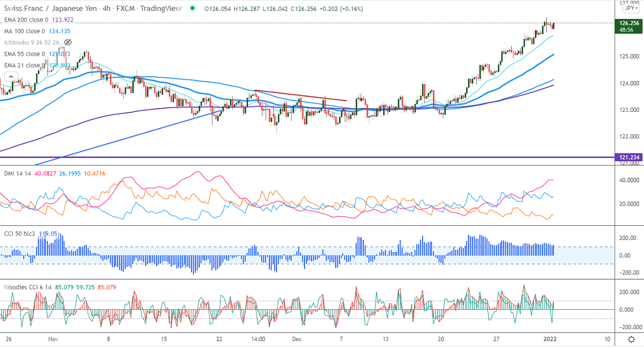Click the Dec label on time axis
Image resolution: width=644 pixels, height=347 pixels.
pyautogui.click(x=296, y=339)
